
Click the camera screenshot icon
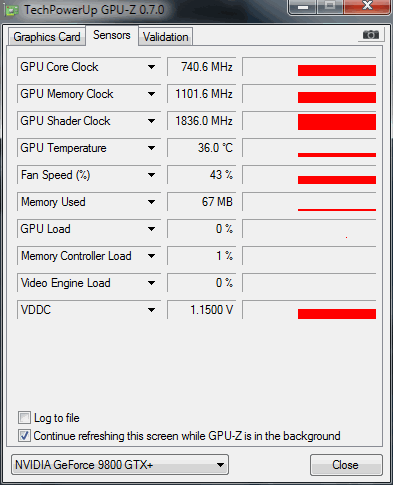(371, 35)
